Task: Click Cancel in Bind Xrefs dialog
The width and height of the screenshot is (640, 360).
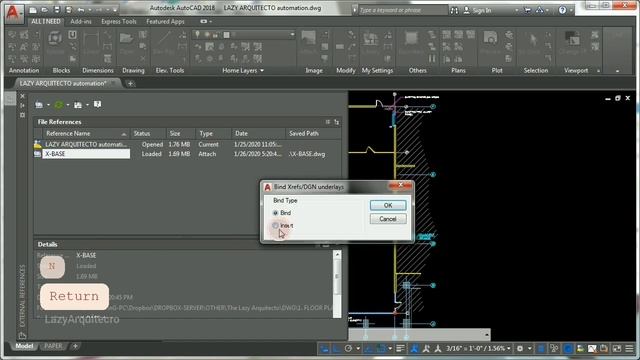Action: pos(388,219)
